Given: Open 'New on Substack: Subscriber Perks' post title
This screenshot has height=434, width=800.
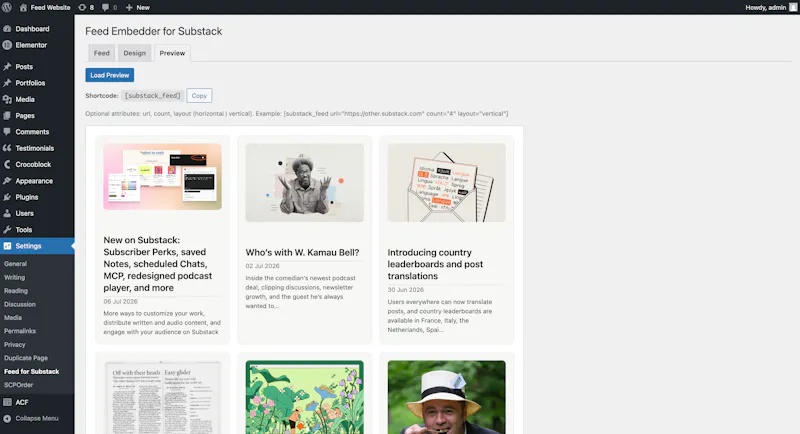Looking at the screenshot, I should coord(158,264).
